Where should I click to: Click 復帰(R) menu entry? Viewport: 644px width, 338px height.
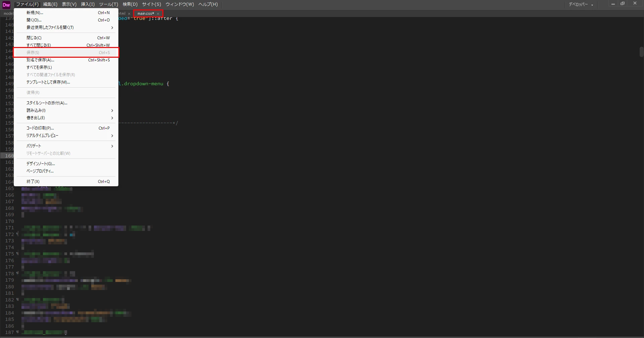point(66,93)
